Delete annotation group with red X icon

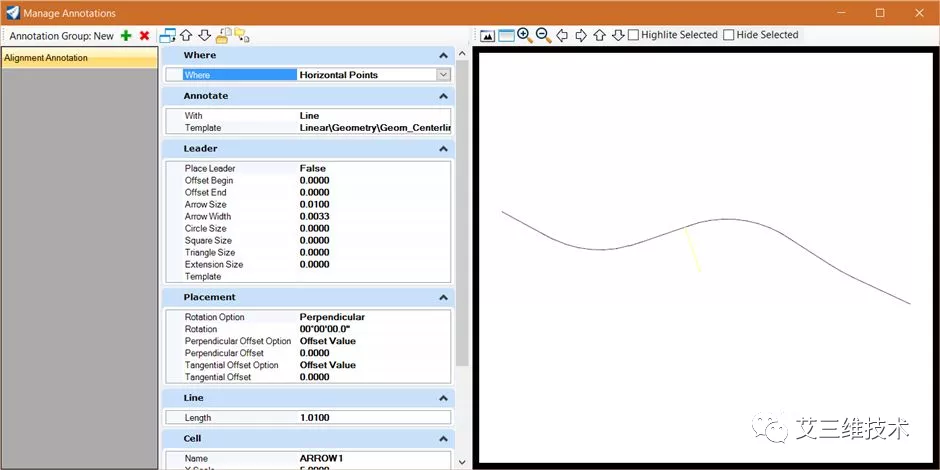point(144,36)
